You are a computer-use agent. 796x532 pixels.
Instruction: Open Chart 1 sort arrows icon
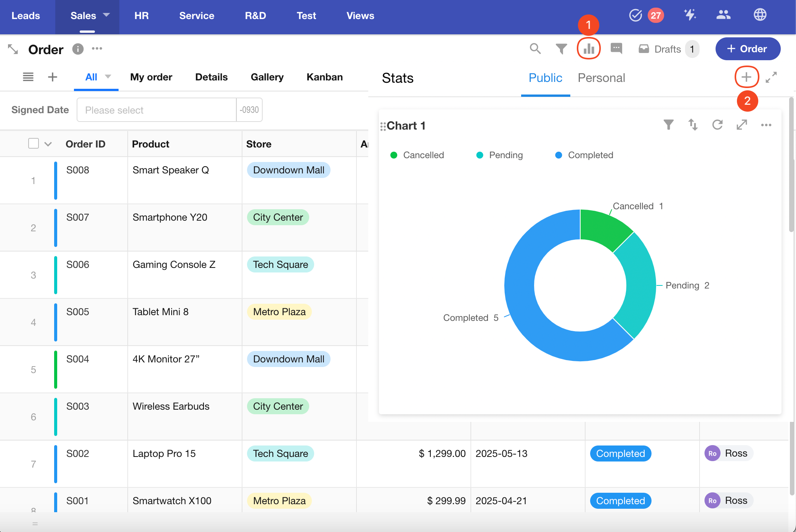(693, 125)
